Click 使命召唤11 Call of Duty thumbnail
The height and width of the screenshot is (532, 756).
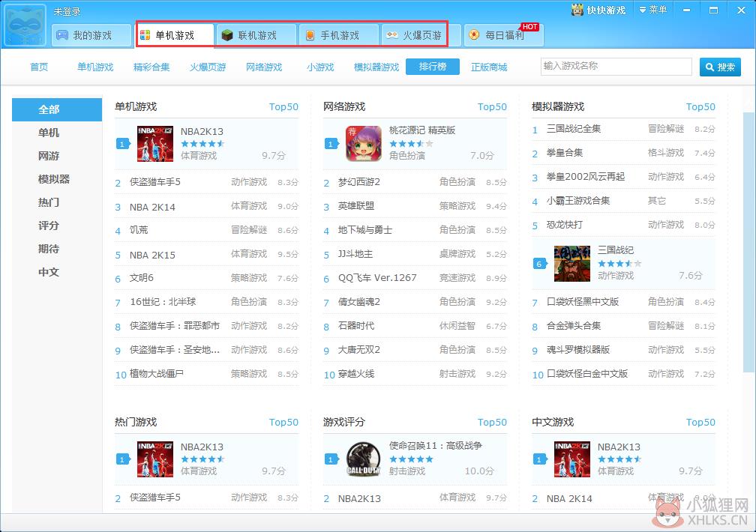[x=364, y=459]
